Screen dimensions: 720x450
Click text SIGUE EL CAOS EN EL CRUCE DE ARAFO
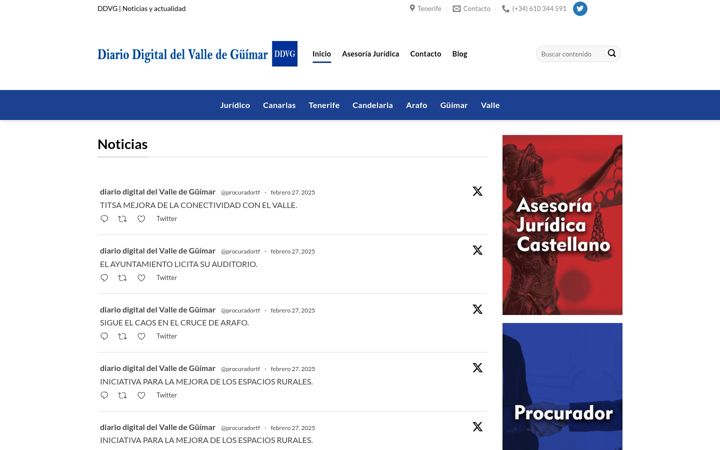[x=174, y=323]
